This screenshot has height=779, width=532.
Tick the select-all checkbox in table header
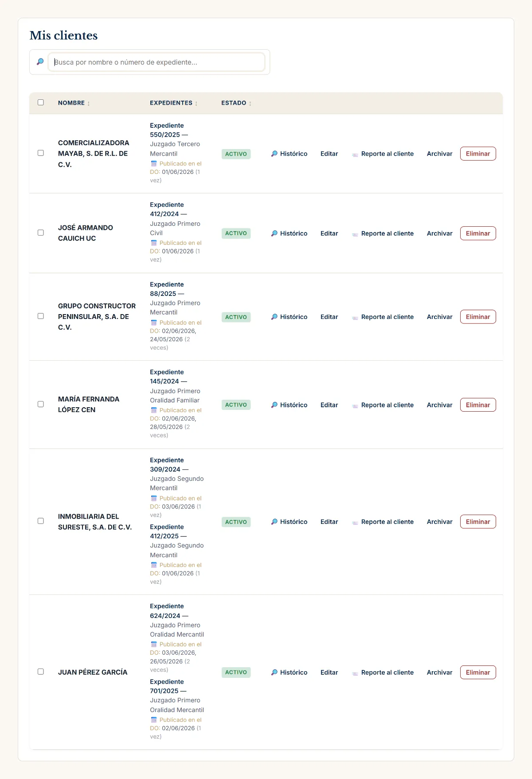click(x=41, y=102)
